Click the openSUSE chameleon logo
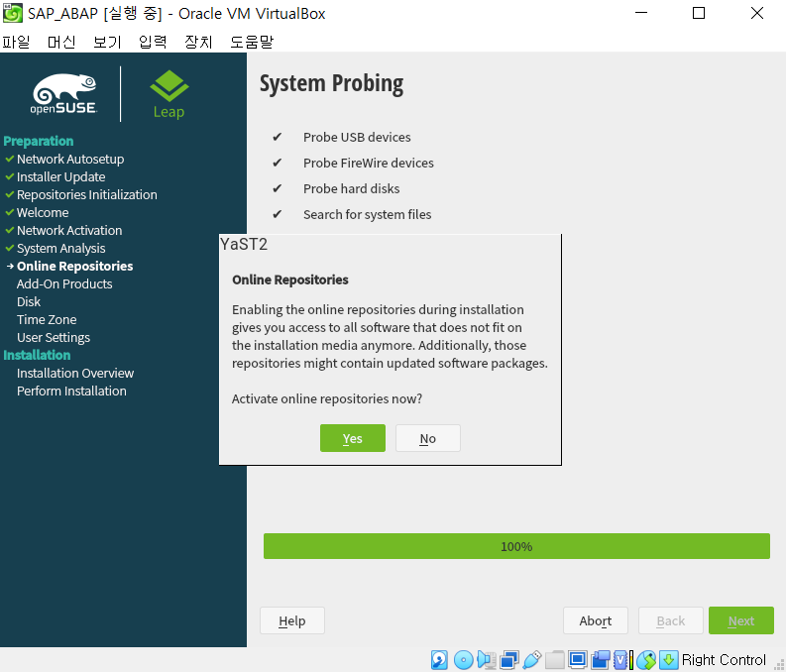 click(x=64, y=94)
